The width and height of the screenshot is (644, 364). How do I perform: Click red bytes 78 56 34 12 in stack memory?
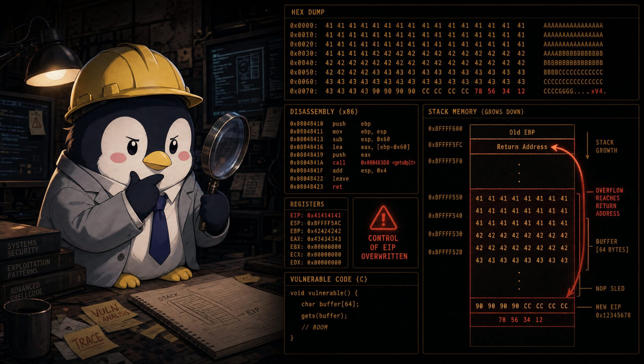pyautogui.click(x=520, y=320)
